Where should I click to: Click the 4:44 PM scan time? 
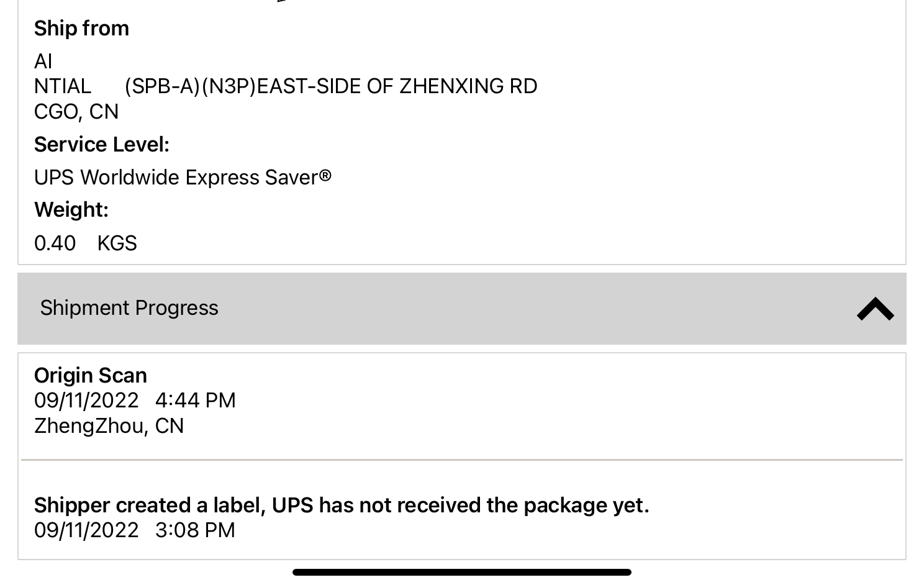(x=196, y=401)
